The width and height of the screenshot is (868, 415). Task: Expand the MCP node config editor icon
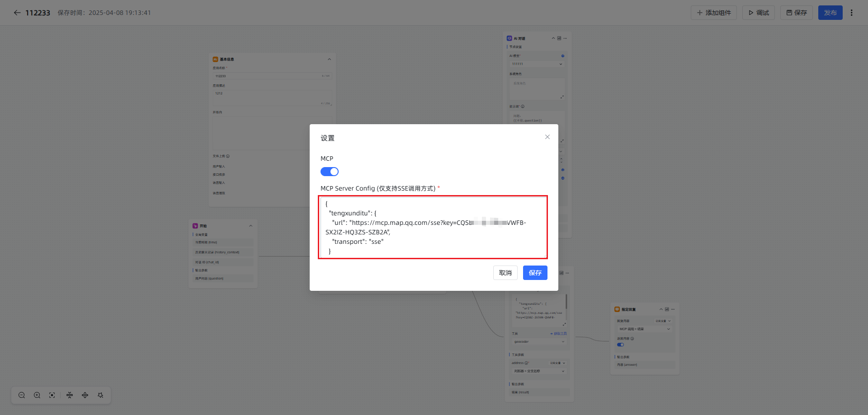coord(564,324)
